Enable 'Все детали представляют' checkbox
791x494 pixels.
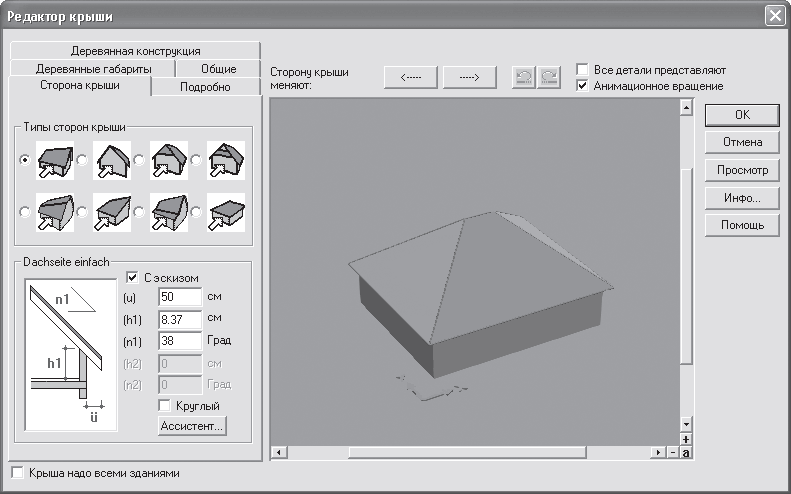coord(583,71)
